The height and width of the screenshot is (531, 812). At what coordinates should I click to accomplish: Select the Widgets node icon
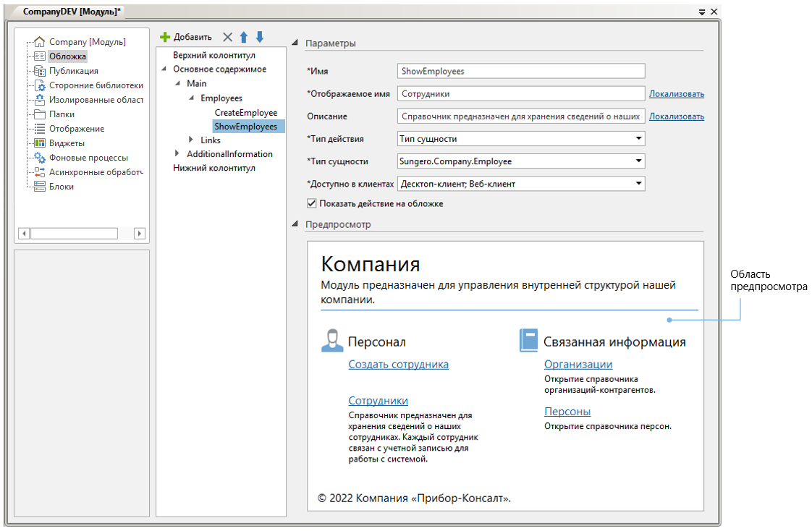point(40,143)
